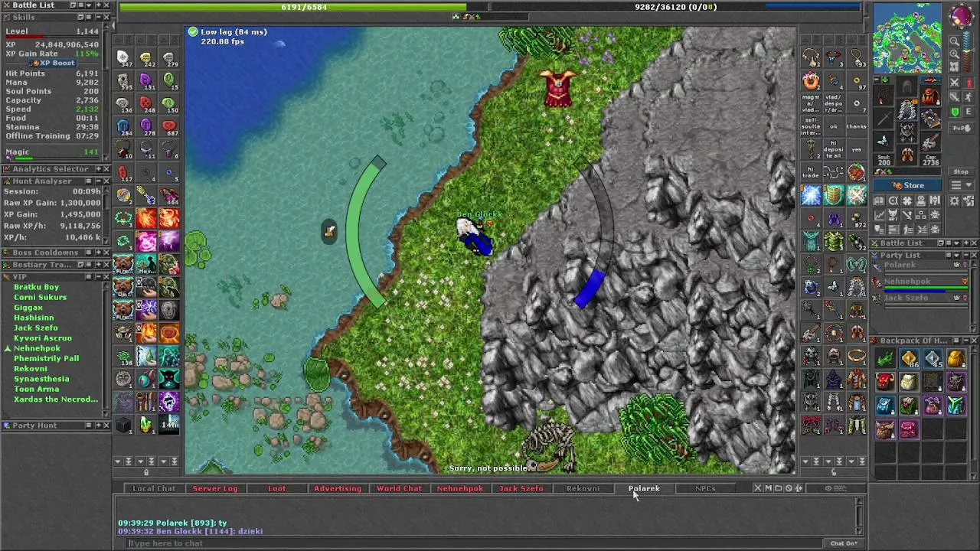
Task: Open the Store button
Action: [907, 185]
